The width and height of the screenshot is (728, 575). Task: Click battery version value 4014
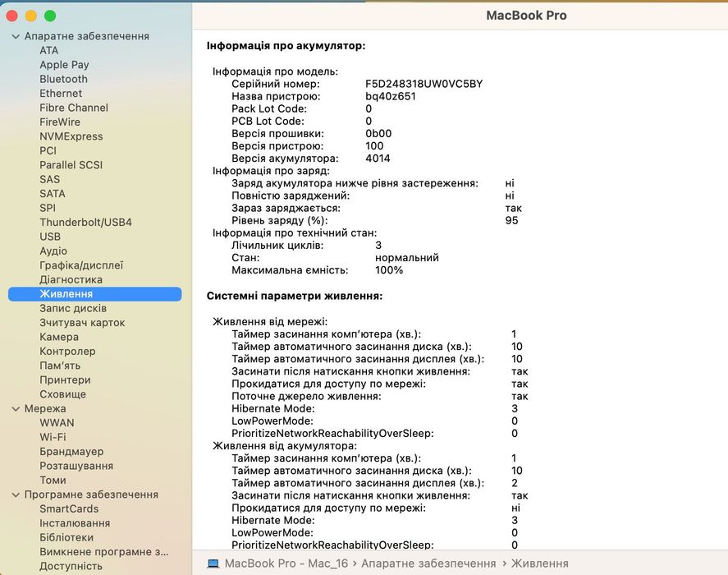click(x=378, y=159)
